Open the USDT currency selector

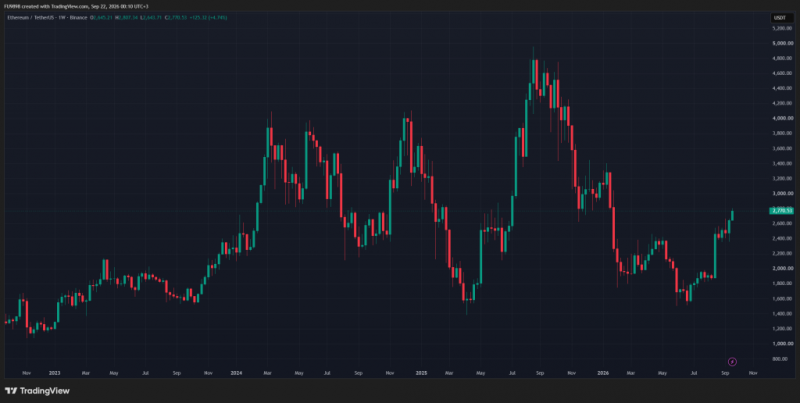pyautogui.click(x=780, y=18)
